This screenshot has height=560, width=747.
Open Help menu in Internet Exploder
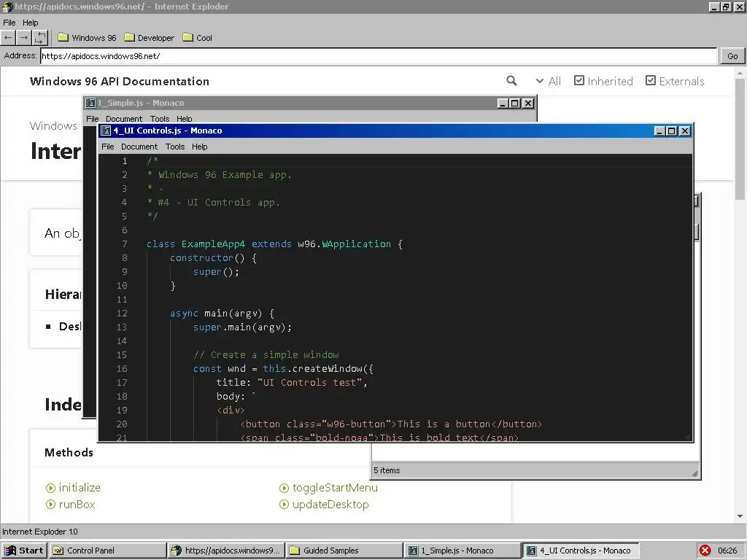30,23
